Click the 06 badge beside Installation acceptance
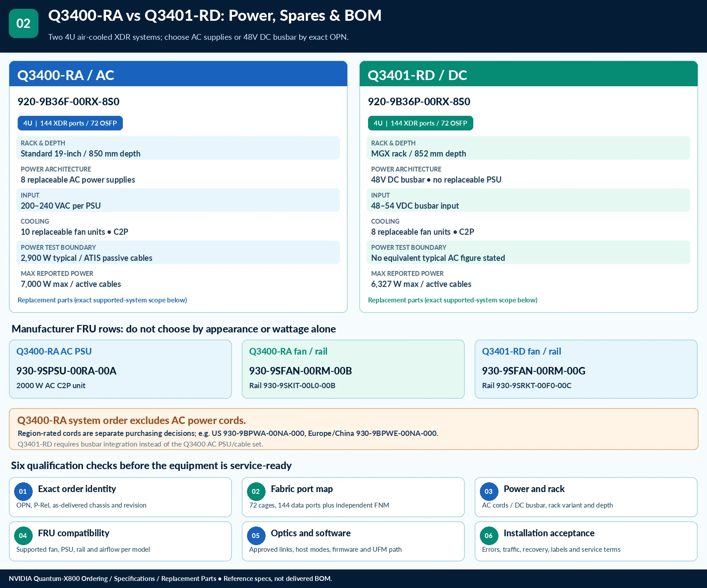The image size is (707, 588). pyautogui.click(x=489, y=535)
